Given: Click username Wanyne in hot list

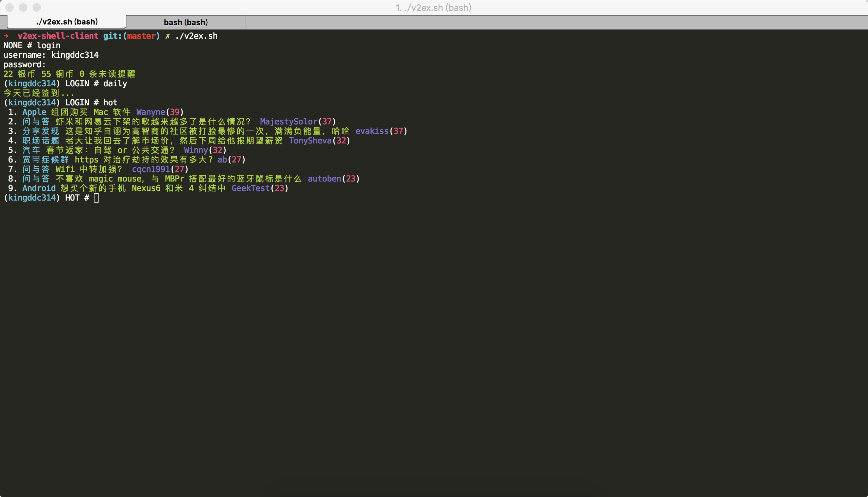Looking at the screenshot, I should pos(151,112).
